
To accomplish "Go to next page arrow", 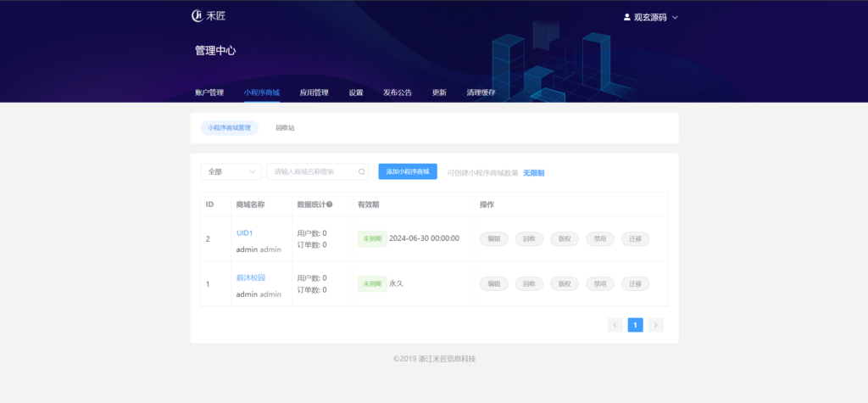I will coord(655,324).
